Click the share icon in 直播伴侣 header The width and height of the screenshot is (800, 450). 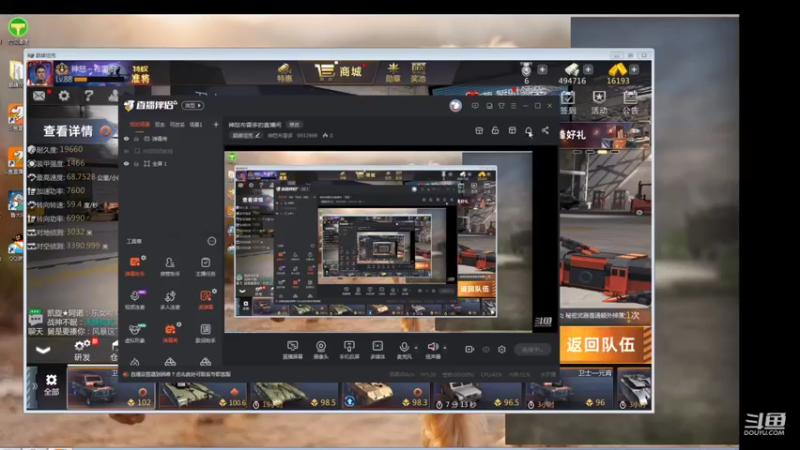545,131
